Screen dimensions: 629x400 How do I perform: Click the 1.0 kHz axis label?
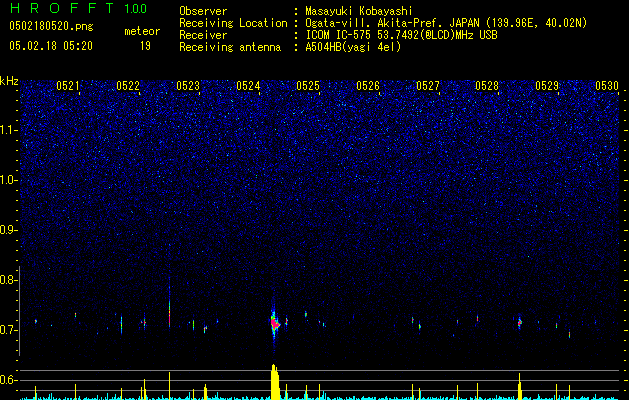click(9, 180)
